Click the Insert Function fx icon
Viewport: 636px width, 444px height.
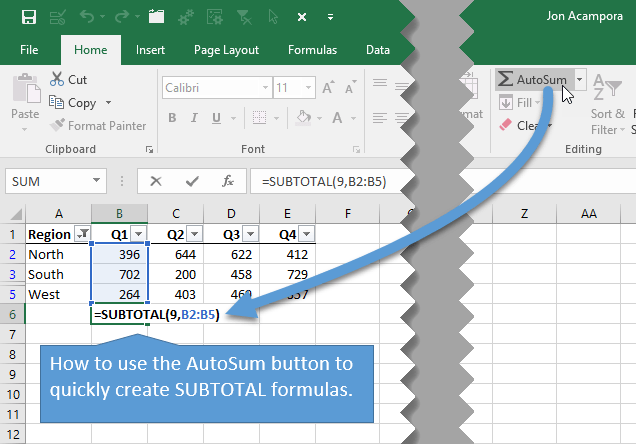pyautogui.click(x=228, y=181)
